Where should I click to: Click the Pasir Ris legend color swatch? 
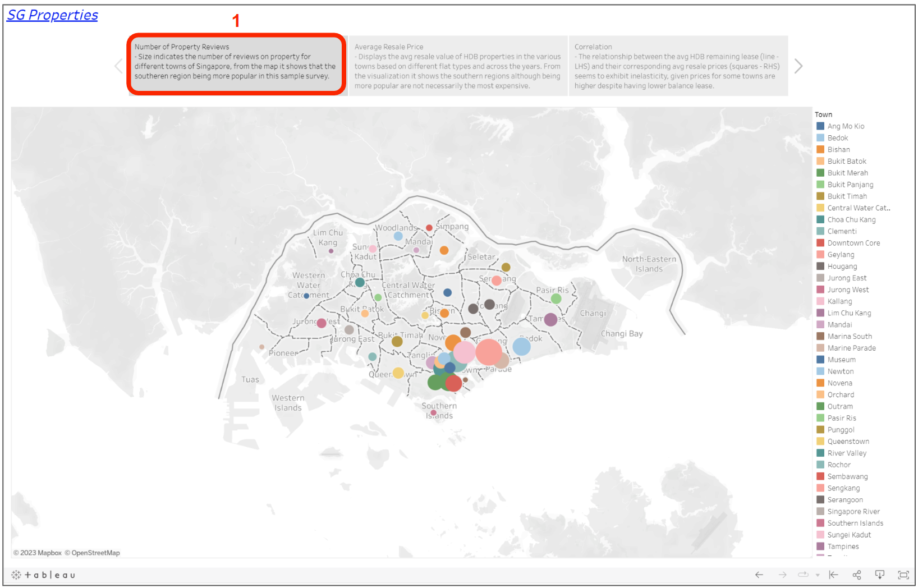tap(820, 418)
